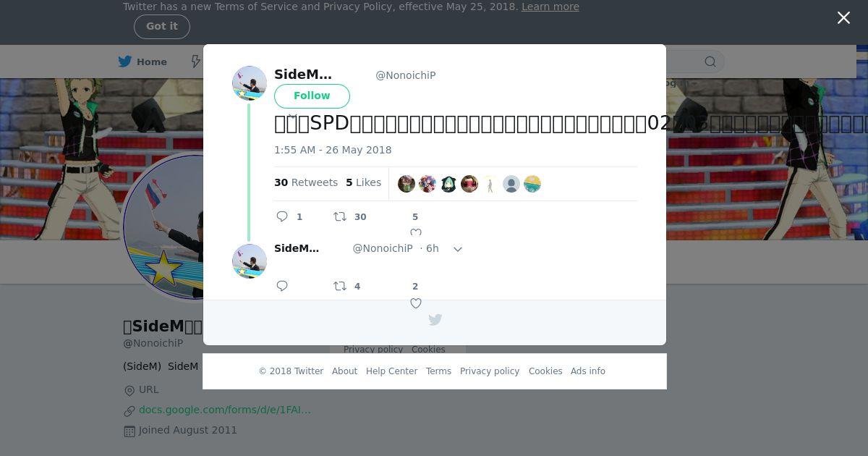Image resolution: width=868 pixels, height=456 pixels.
Task: Open the docs.google.com profile link
Action: tap(225, 410)
